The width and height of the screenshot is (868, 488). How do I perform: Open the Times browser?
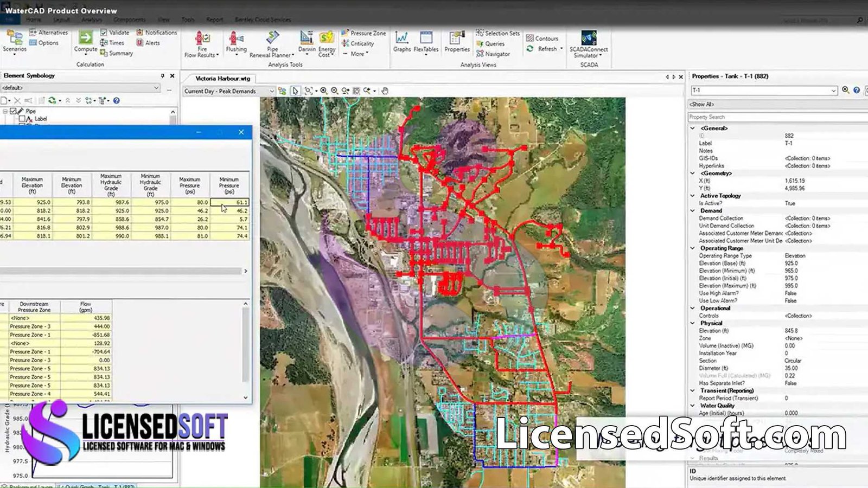[x=112, y=43]
